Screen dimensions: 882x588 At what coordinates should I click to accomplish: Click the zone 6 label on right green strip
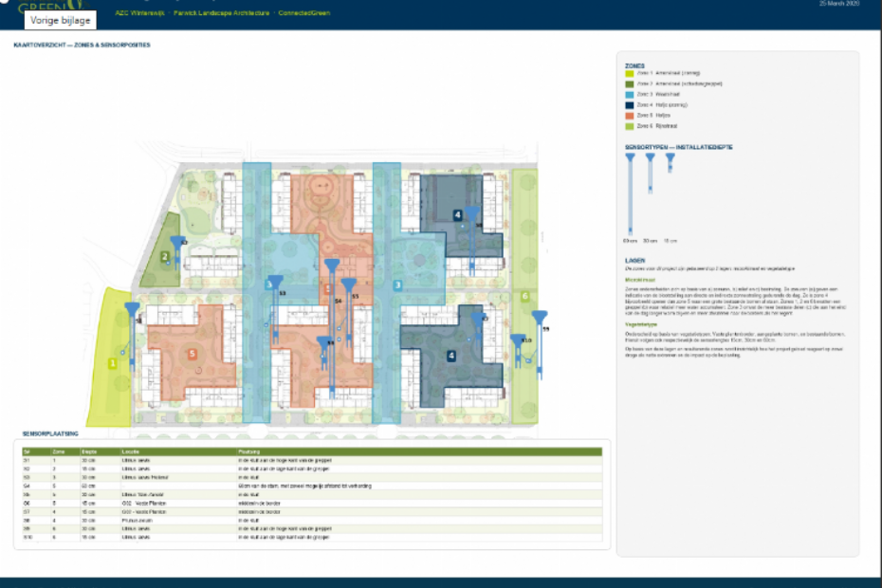point(524,296)
